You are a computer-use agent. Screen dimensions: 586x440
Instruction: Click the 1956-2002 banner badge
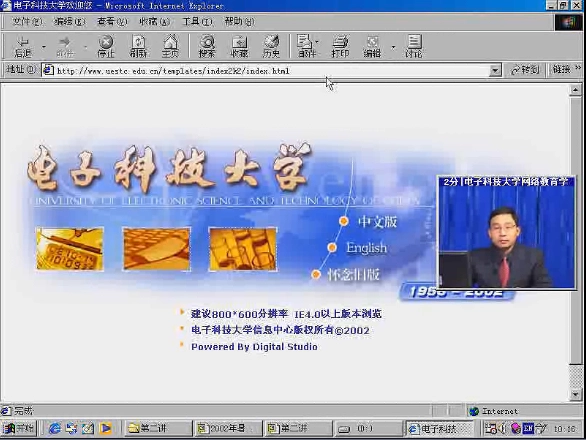pyautogui.click(x=457, y=292)
